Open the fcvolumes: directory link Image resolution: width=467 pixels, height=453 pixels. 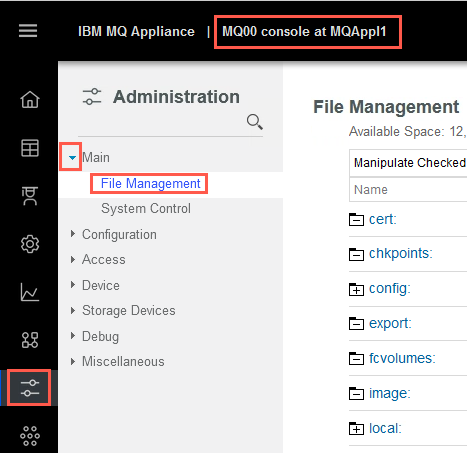click(x=402, y=358)
